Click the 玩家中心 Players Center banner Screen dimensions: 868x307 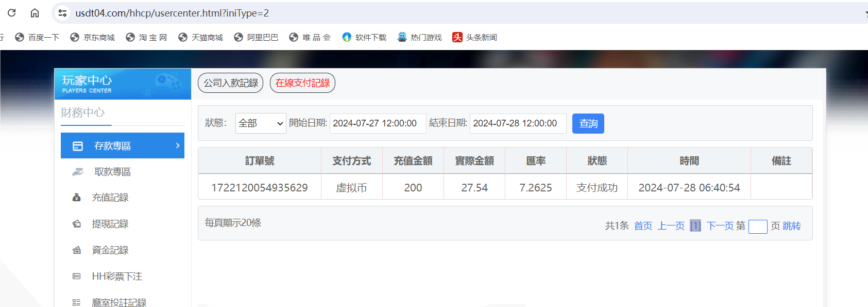(x=123, y=84)
